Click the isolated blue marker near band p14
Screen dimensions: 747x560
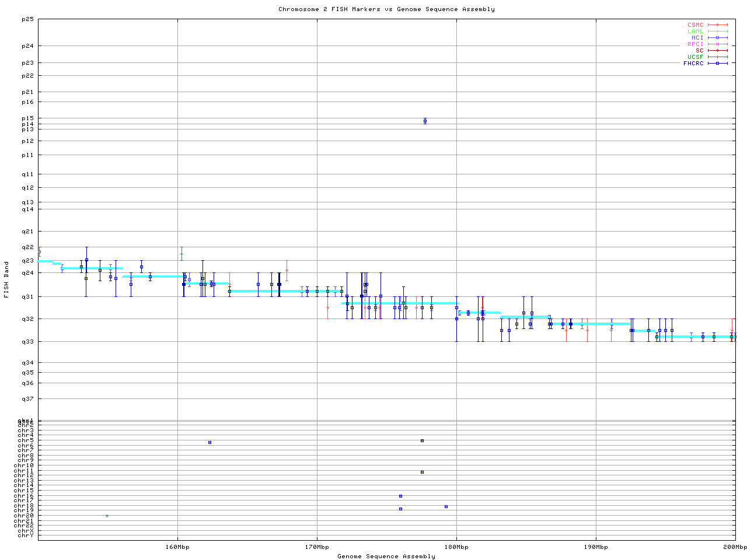425,121
